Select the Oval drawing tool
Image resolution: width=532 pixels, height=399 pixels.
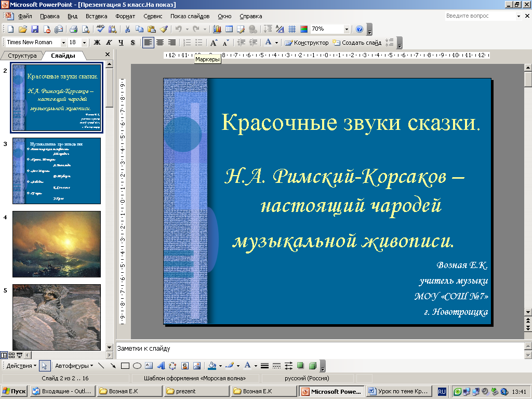[x=137, y=366]
